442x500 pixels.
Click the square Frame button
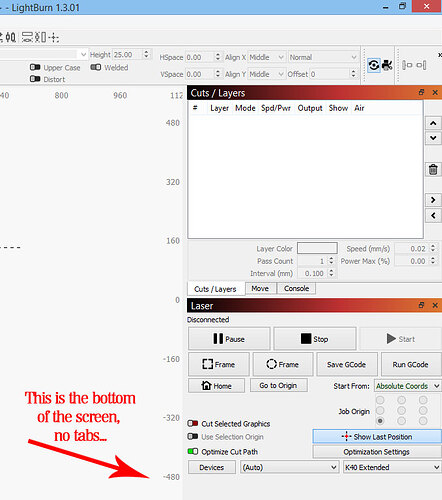click(219, 364)
